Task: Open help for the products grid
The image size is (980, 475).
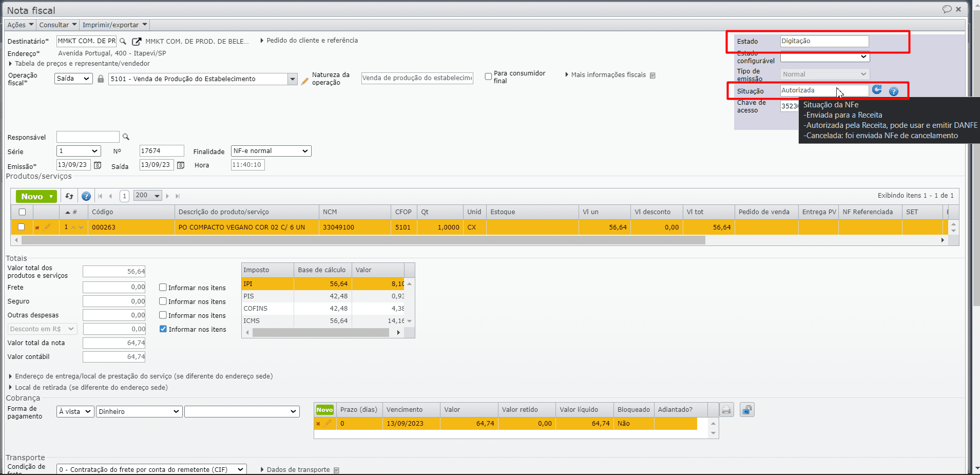Action: [86, 196]
